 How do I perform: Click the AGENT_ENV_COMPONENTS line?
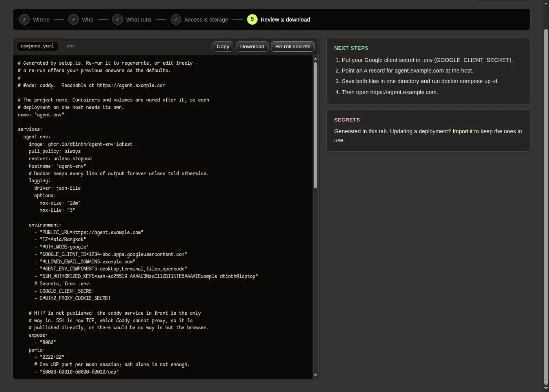(x=111, y=269)
